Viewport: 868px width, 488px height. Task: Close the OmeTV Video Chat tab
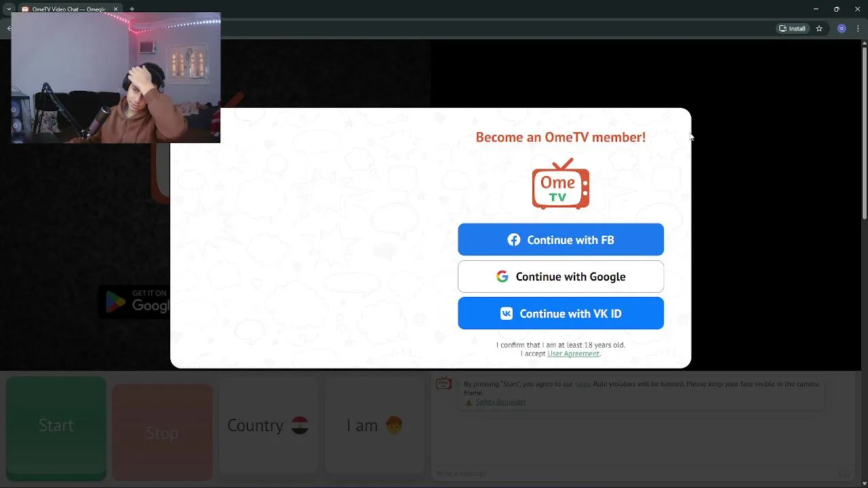115,9
